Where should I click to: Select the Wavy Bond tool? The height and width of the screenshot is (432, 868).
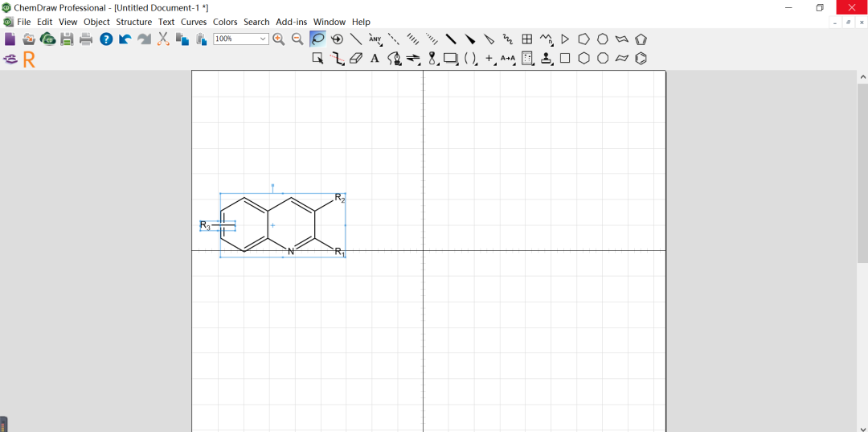point(508,39)
